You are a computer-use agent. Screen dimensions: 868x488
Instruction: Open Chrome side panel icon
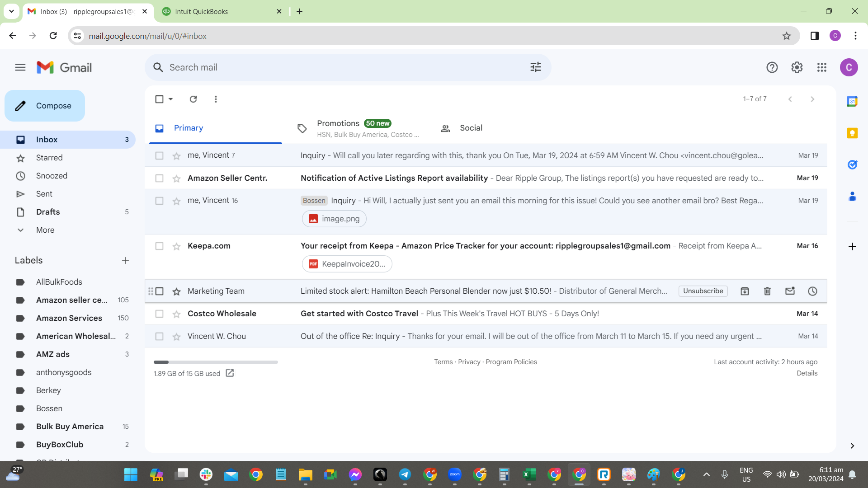point(815,36)
